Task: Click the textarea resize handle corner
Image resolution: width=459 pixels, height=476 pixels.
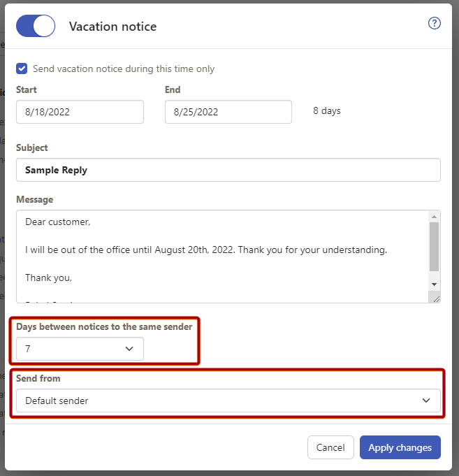Action: point(436,299)
